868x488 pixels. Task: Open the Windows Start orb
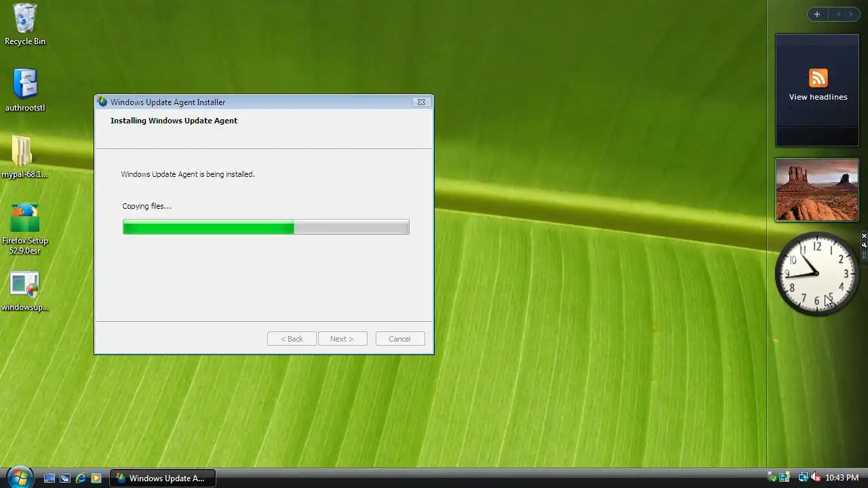(x=19, y=476)
